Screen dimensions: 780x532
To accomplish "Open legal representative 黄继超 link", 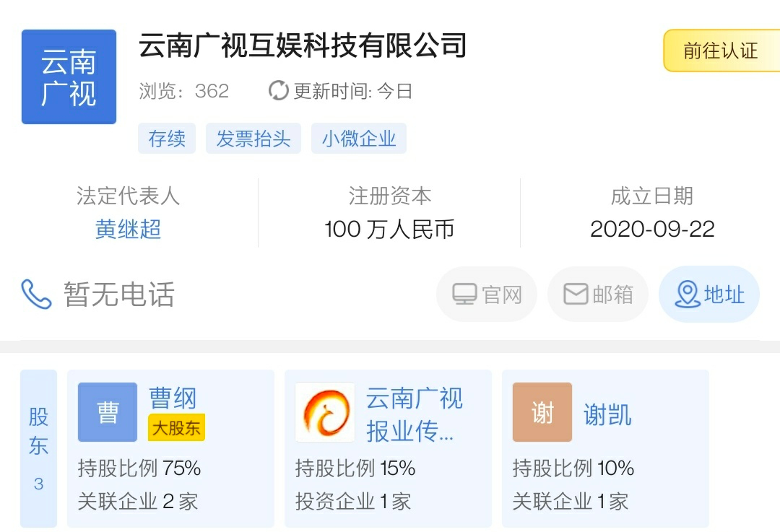I will click(128, 230).
